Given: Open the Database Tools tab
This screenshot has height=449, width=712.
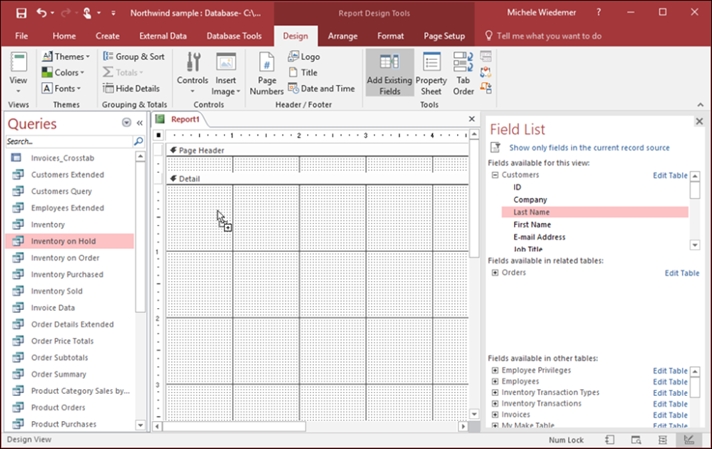Looking at the screenshot, I should tap(234, 36).
